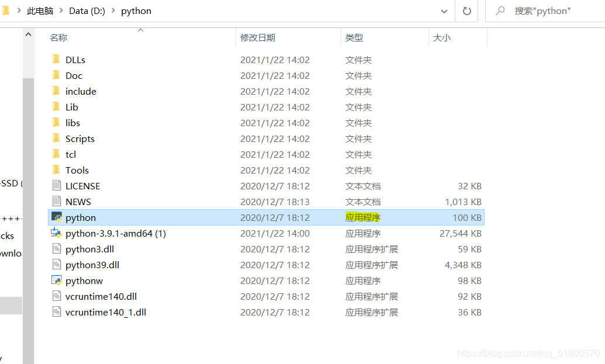Click the navigation pane scrollbar thumb
This screenshot has width=605, height=364.
(x=28, y=221)
